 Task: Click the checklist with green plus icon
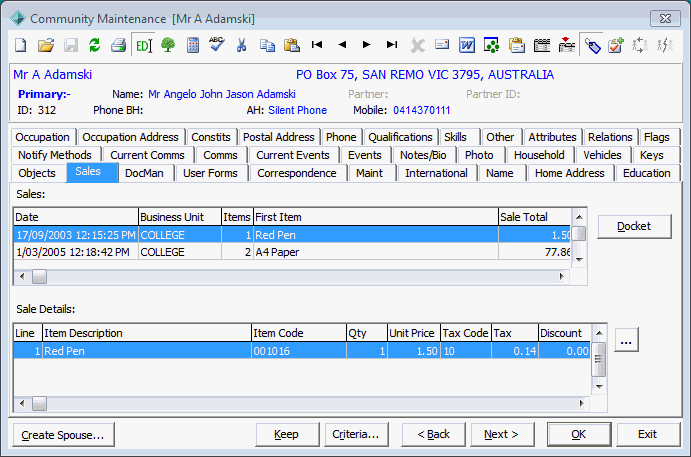(x=616, y=45)
